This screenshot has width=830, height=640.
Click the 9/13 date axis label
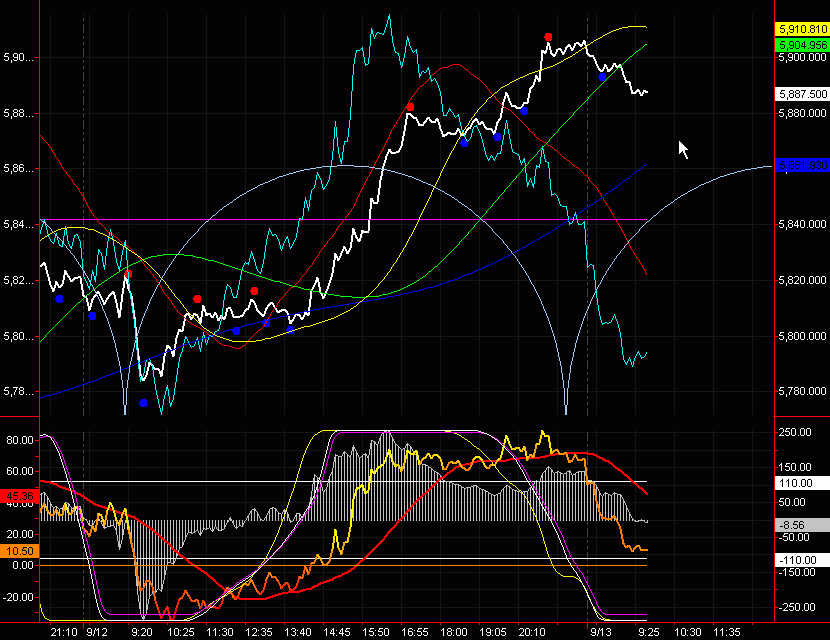click(x=601, y=633)
